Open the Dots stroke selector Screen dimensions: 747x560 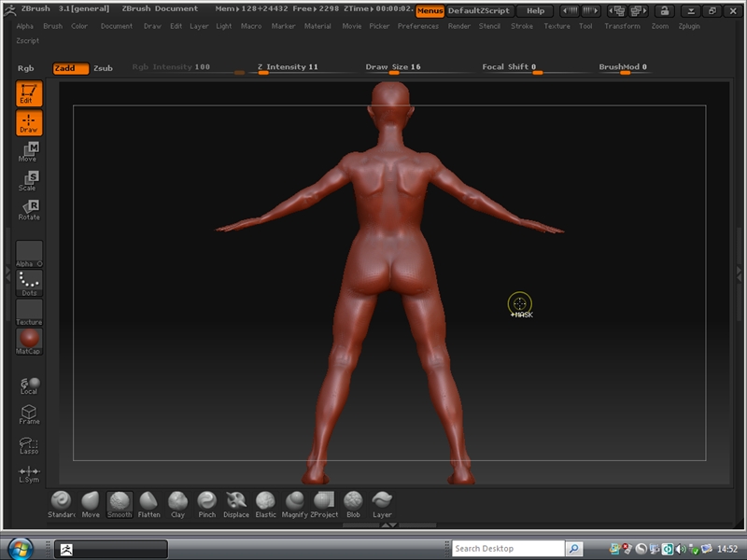click(x=29, y=283)
